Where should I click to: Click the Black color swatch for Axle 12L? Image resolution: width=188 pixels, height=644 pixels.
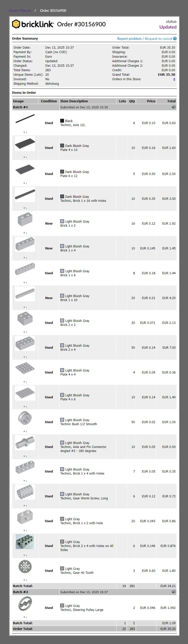coord(62,121)
